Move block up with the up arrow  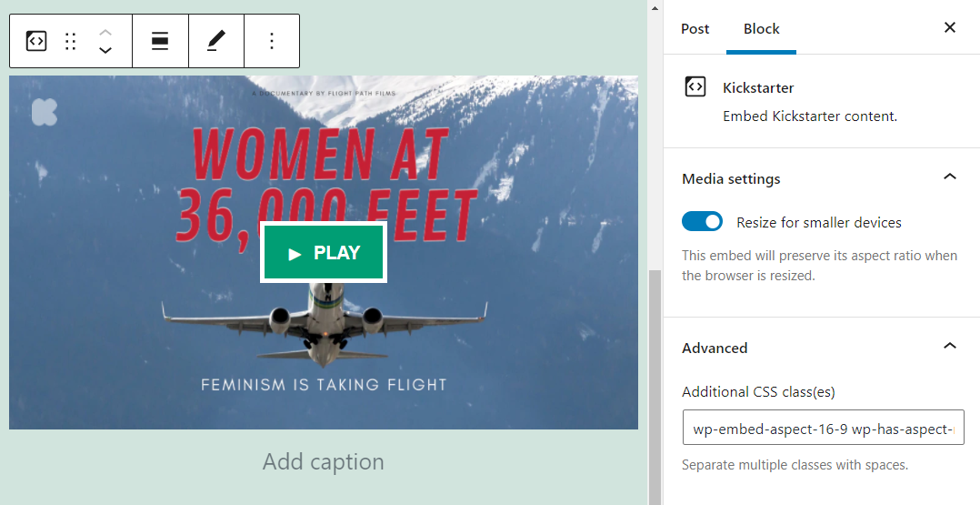(x=105, y=32)
